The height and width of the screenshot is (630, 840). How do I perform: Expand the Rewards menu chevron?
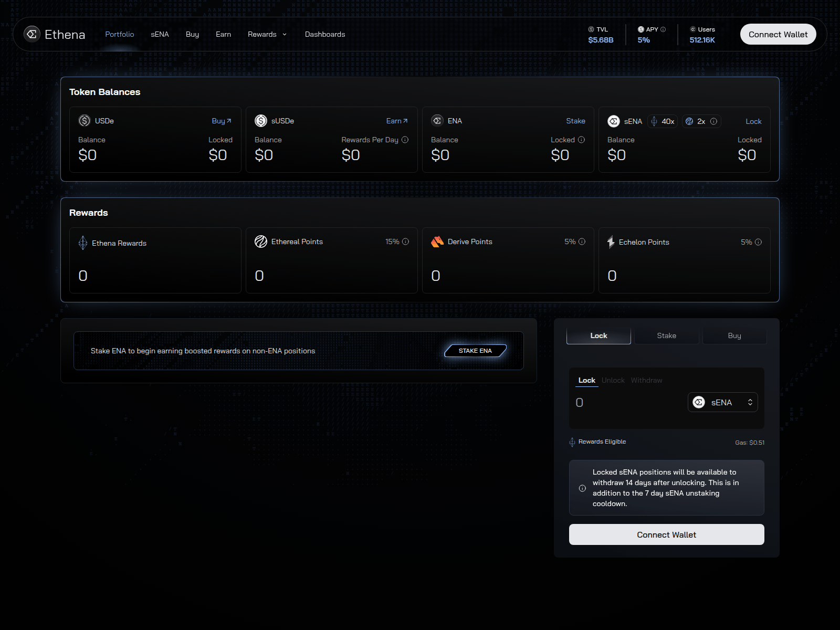(285, 35)
